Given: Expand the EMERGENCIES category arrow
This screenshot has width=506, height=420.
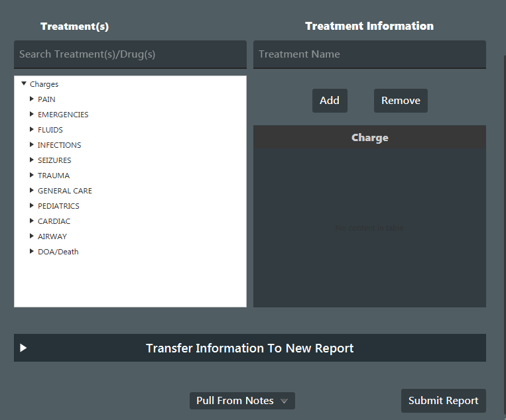Looking at the screenshot, I should tap(31, 115).
